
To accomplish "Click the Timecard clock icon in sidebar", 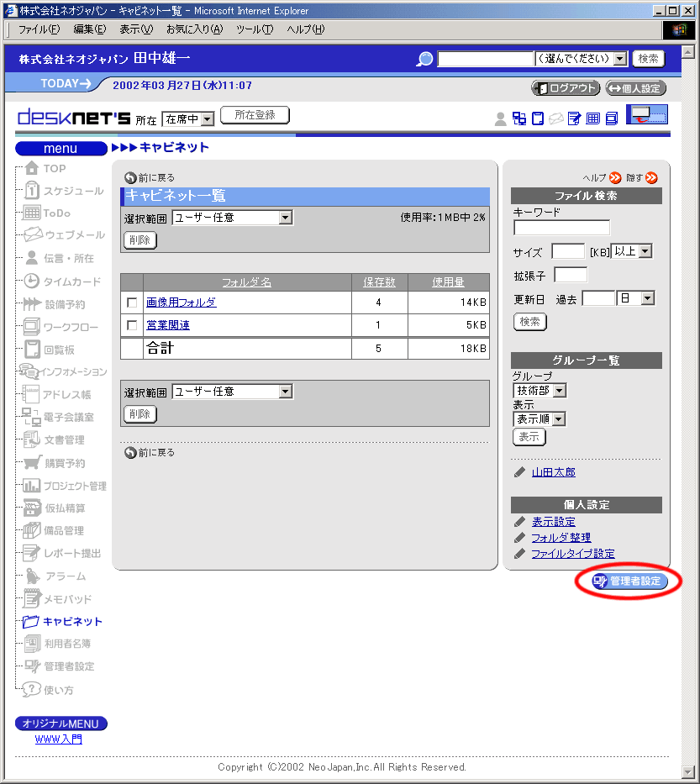I will [32, 282].
